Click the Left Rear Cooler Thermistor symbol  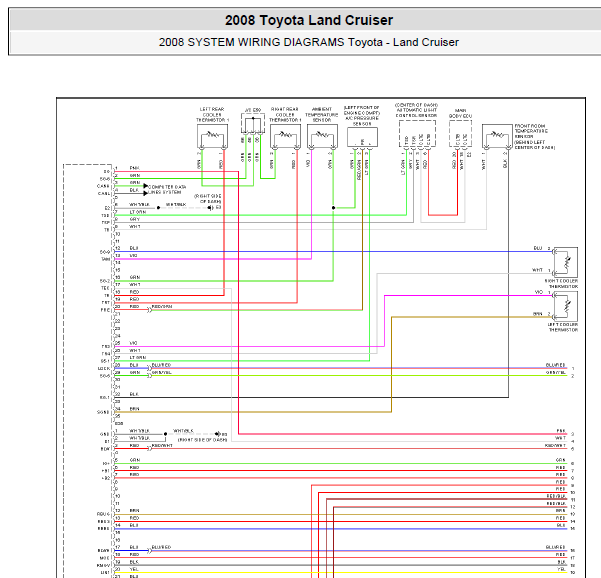tap(212, 136)
